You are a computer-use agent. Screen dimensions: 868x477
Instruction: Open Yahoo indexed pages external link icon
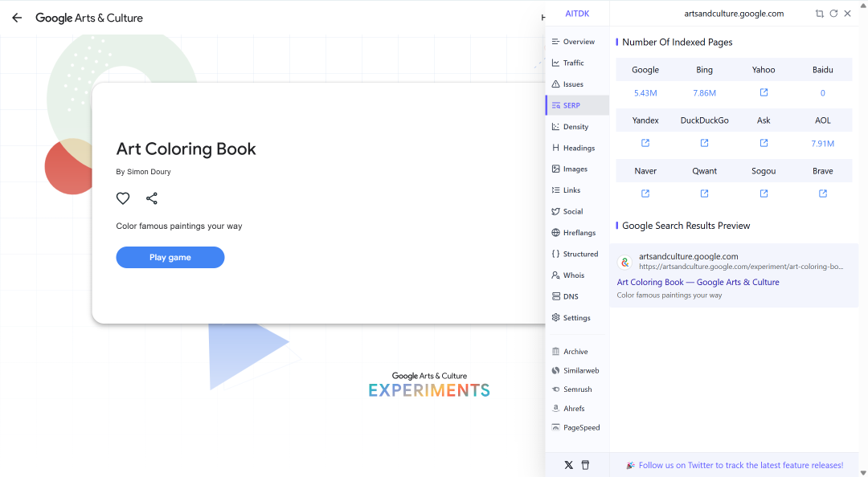pos(764,92)
